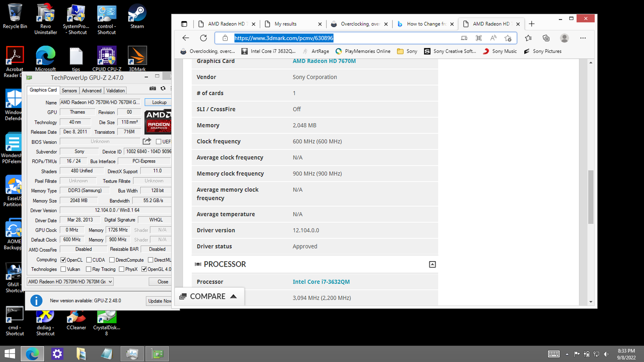The height and width of the screenshot is (362, 644).
Task: Open Edge read aloud icon
Action: [493, 38]
